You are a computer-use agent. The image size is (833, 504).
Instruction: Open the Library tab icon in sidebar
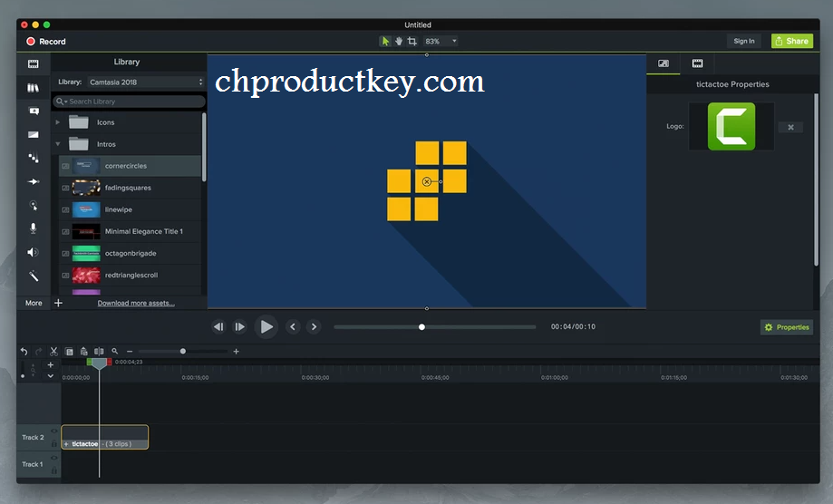coord(33,88)
